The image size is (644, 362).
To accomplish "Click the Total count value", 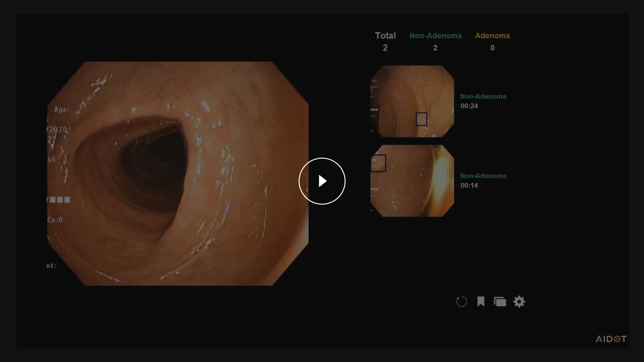I will point(385,48).
